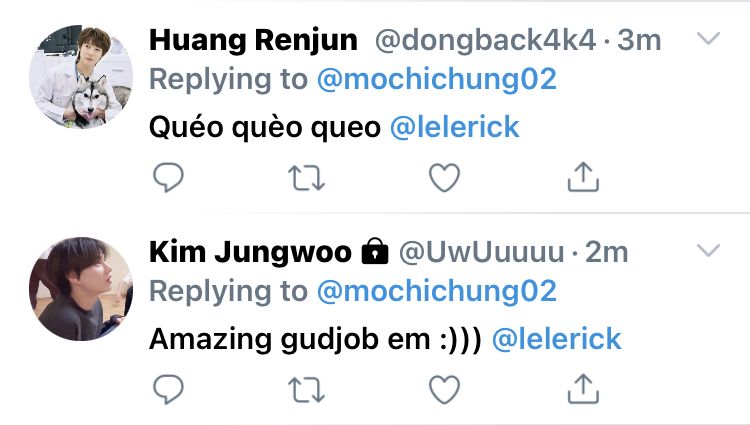This screenshot has width=750, height=425.
Task: Retweet Huang Renjun's tweet
Action: (306, 178)
